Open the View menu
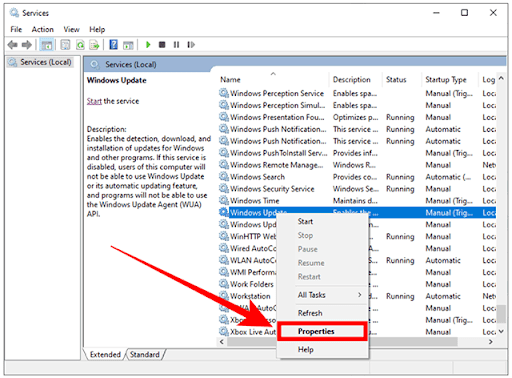 point(71,29)
